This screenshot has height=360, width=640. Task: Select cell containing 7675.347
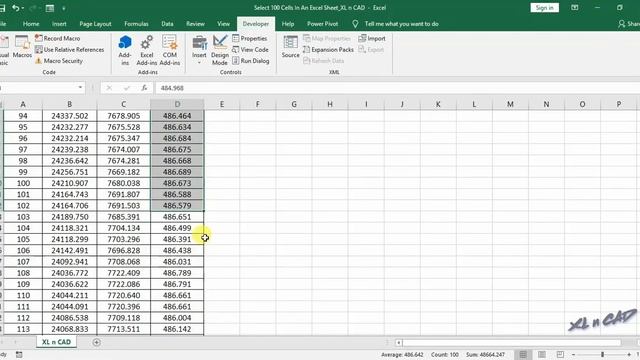pyautogui.click(x=124, y=138)
